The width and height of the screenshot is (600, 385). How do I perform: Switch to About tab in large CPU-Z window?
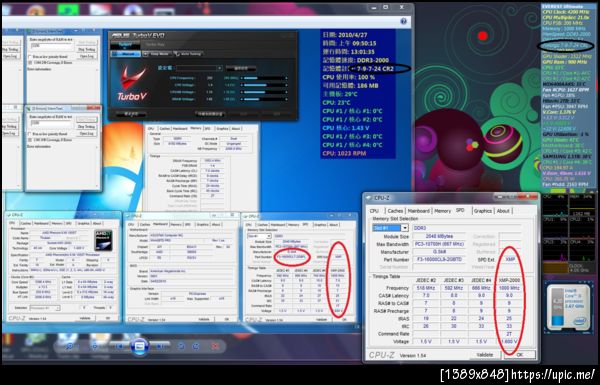(503, 211)
